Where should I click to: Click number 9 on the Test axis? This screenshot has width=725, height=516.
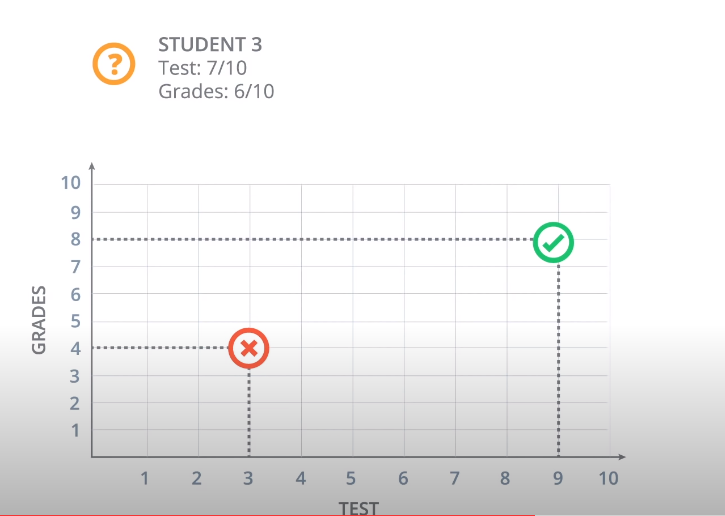pos(558,478)
